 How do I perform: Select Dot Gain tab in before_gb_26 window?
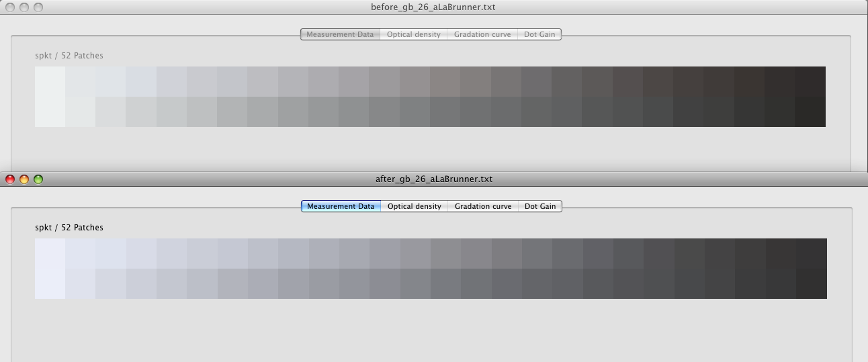[x=539, y=34]
